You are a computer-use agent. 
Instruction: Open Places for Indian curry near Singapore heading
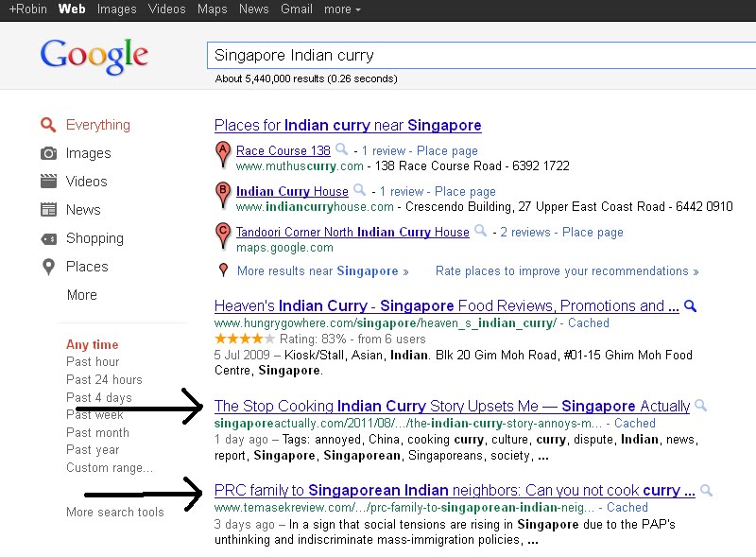[348, 126]
